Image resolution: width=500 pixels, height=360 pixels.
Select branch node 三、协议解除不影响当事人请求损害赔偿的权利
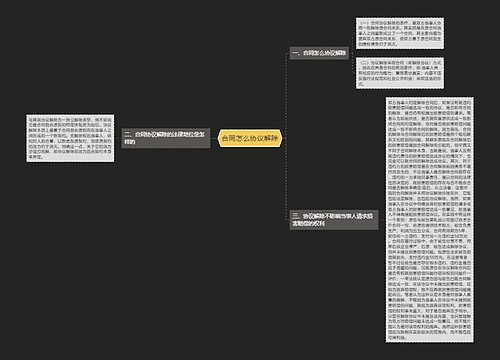tap(334, 220)
